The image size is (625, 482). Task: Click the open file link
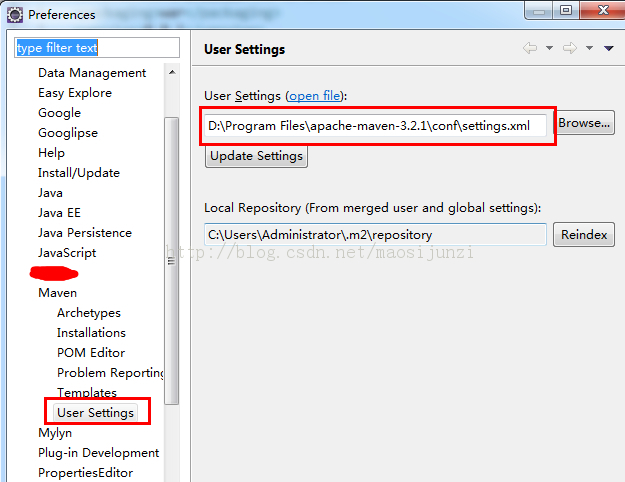point(316,96)
